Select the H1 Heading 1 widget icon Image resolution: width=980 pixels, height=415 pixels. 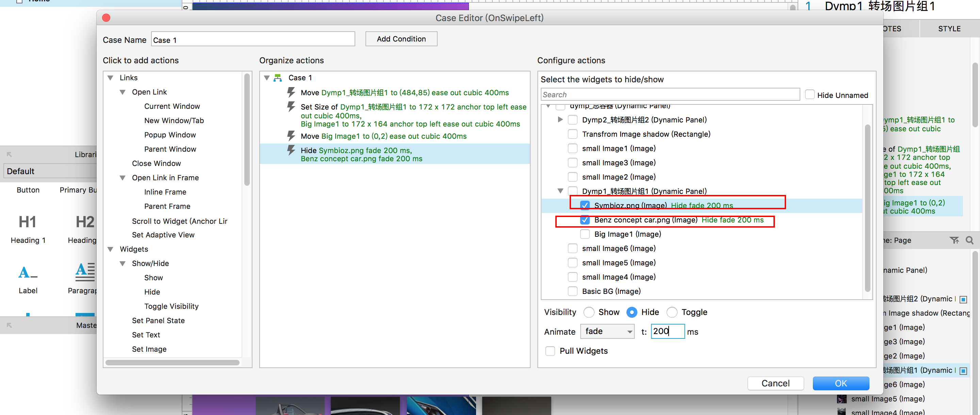click(27, 222)
